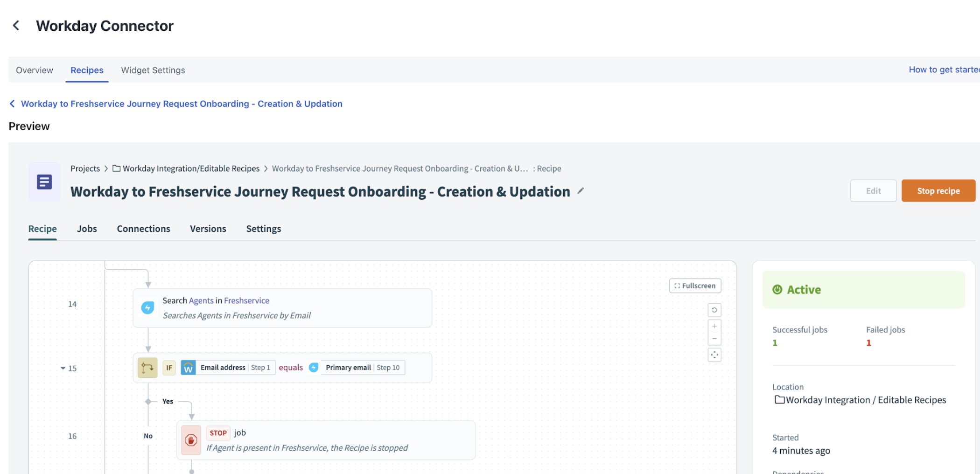The width and height of the screenshot is (980, 474).
Task: Select the Primary email Step 10 pill
Action: (x=363, y=368)
